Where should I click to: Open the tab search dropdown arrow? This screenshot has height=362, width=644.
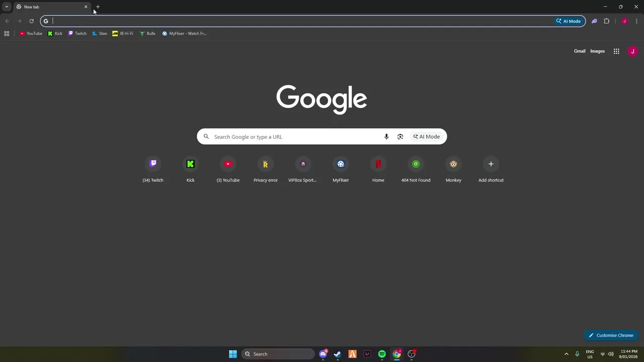point(7,7)
